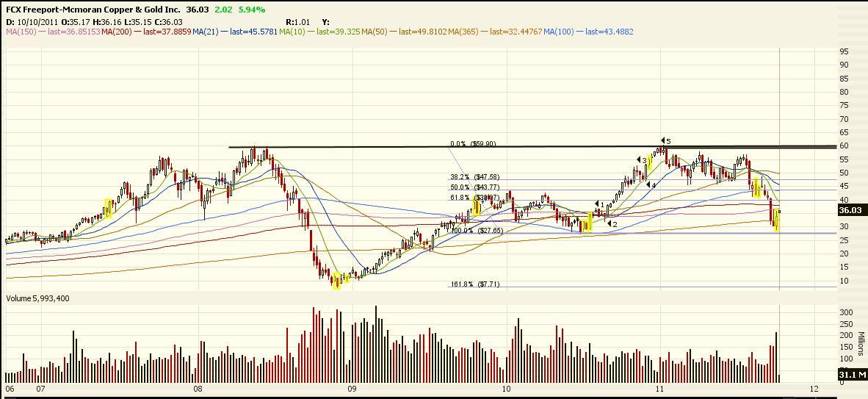Click the Elliott wave marker labeled 2
Viewport: 868px width, 399px height.
[612, 224]
